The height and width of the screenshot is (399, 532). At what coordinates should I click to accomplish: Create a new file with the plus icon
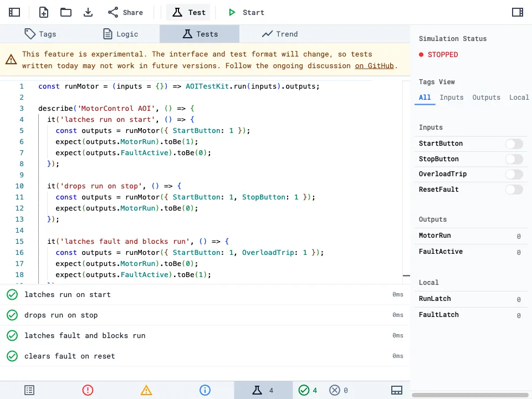point(44,12)
